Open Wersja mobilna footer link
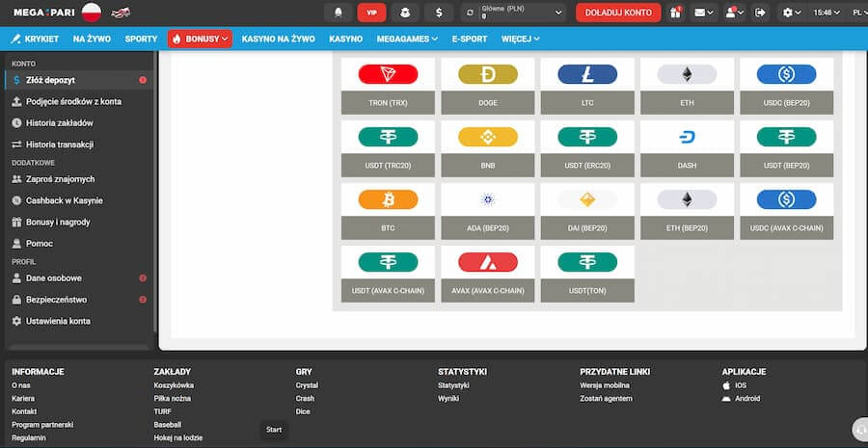 point(605,385)
